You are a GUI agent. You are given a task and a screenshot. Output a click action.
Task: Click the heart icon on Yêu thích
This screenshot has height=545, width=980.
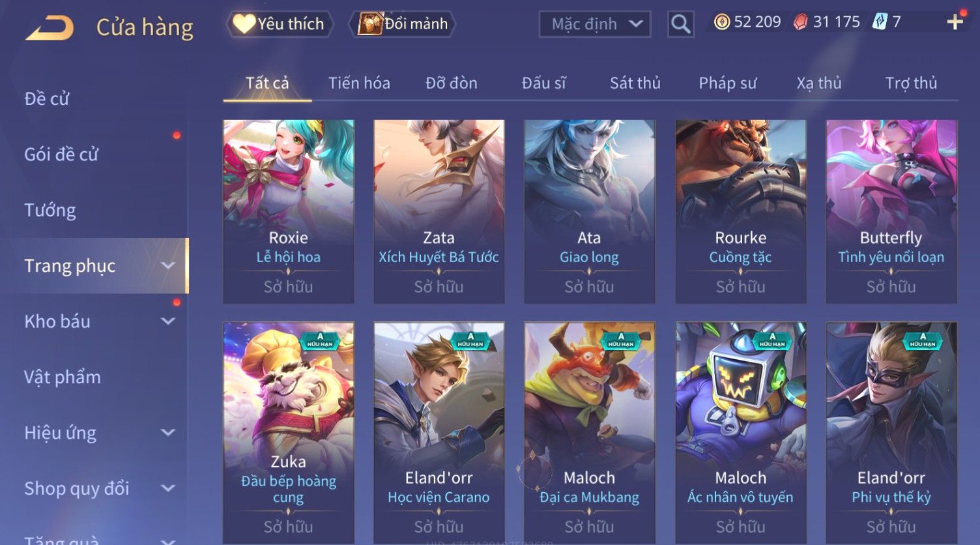[x=244, y=23]
